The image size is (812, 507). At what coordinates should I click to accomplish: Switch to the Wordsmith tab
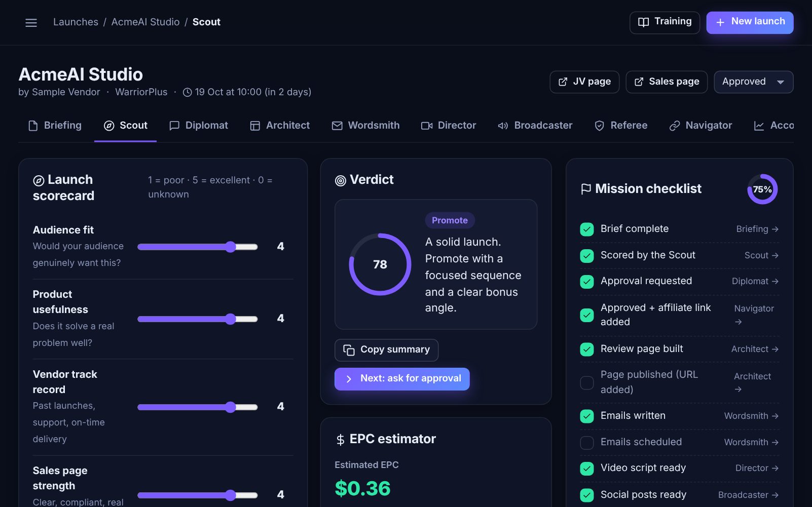coord(366,126)
